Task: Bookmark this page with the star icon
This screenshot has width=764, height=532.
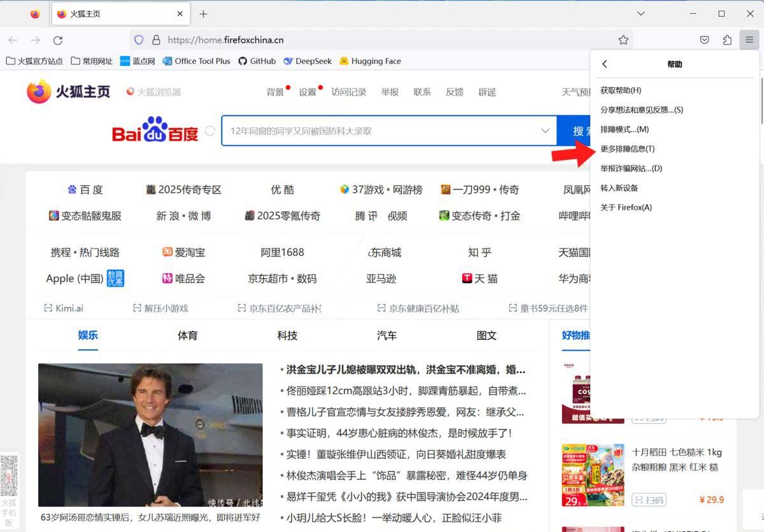Action: click(x=623, y=40)
